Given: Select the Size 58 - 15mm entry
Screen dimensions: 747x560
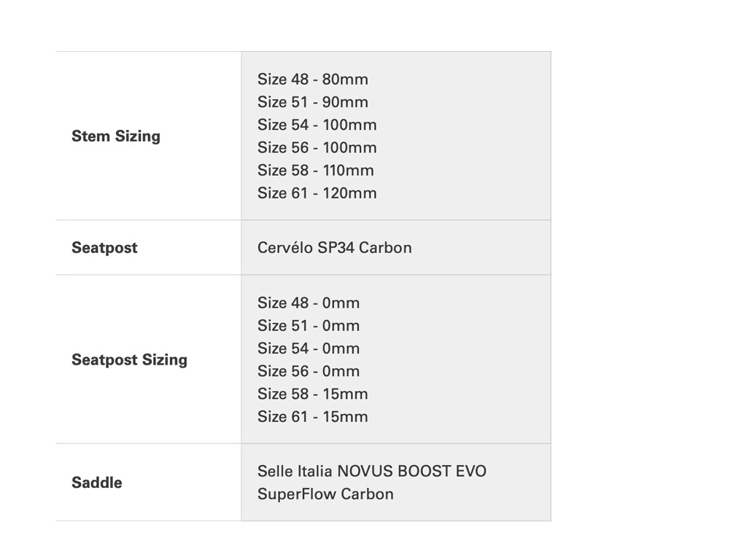Looking at the screenshot, I should tap(312, 394).
